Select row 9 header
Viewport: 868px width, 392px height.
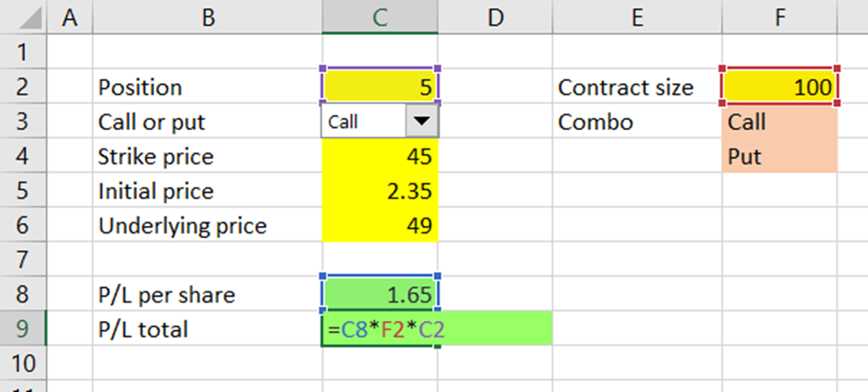click(x=23, y=329)
